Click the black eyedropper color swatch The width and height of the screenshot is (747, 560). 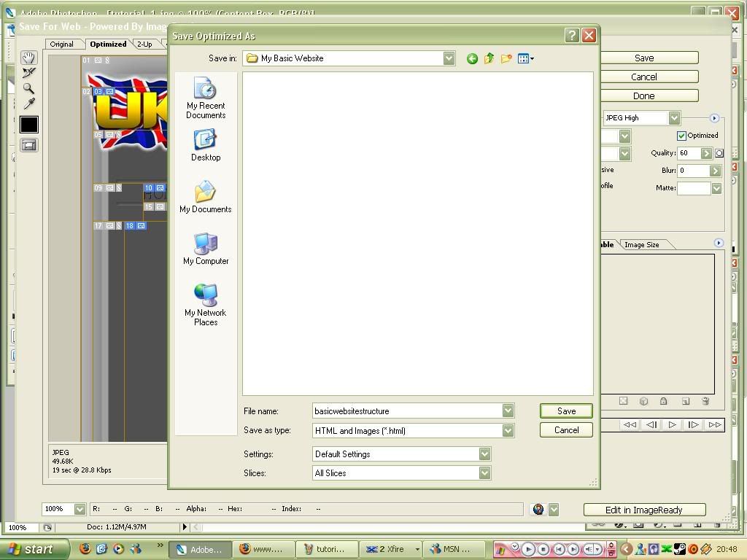click(x=28, y=125)
